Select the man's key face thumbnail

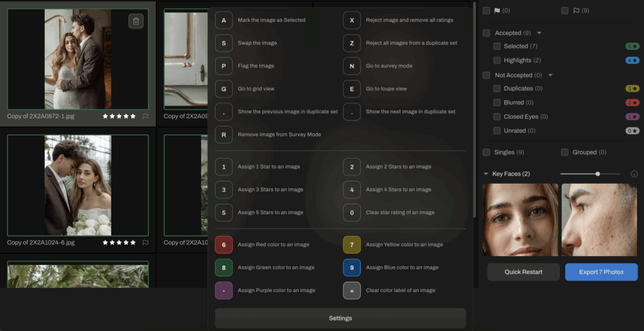pyautogui.click(x=599, y=220)
